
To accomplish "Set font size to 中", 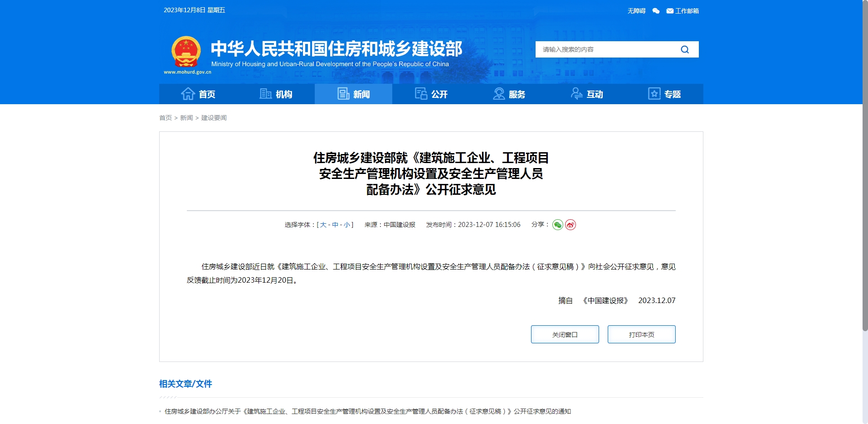I will click(x=335, y=225).
